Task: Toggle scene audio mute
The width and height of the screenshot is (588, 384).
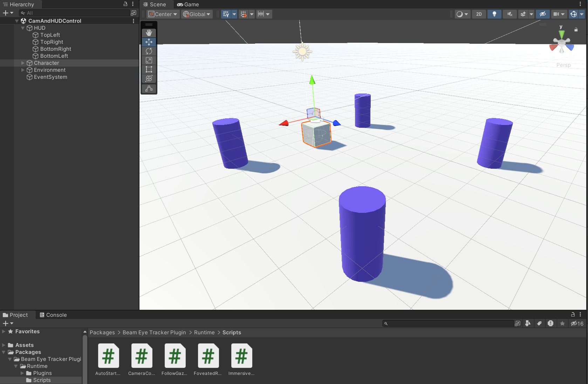Action: 510,14
